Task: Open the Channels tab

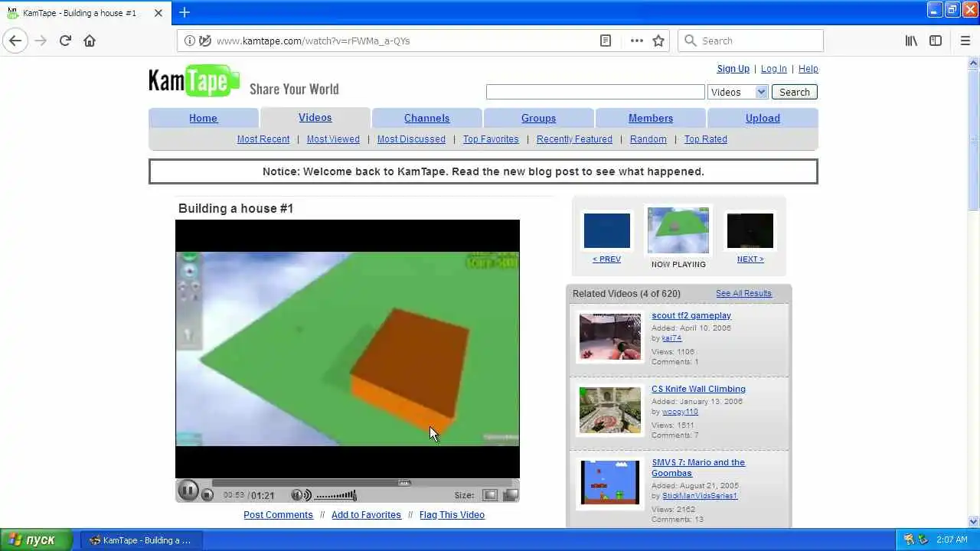Action: point(426,118)
